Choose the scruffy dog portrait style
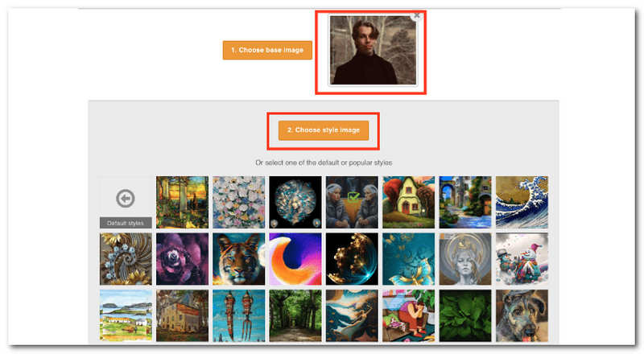This screenshot has height=354, width=644. tap(522, 316)
